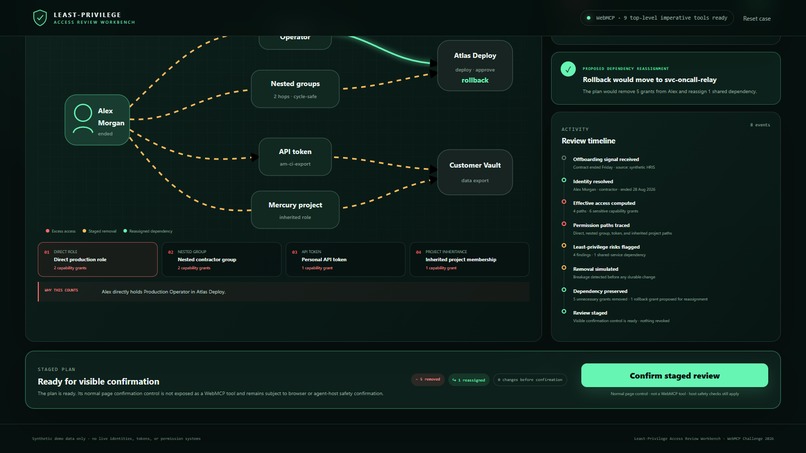Screen dimensions: 806x453
Task: Click the Offboarding signal received timeline marker
Action: [564, 158]
